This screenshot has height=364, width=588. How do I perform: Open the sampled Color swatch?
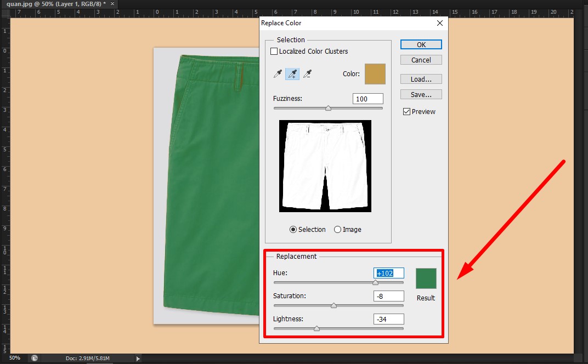(x=375, y=73)
